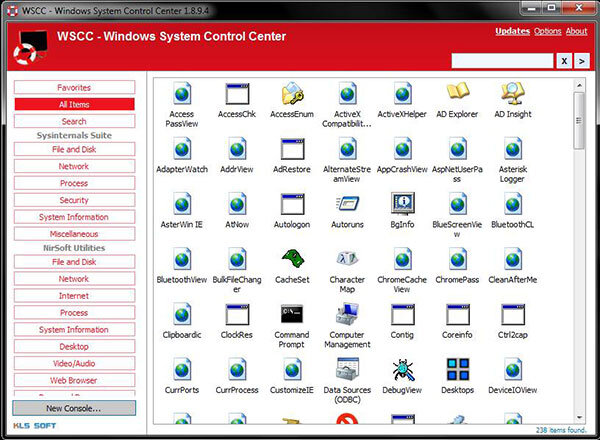Viewport: 600px width, 440px height.
Task: Select the All Items category
Action: [74, 104]
